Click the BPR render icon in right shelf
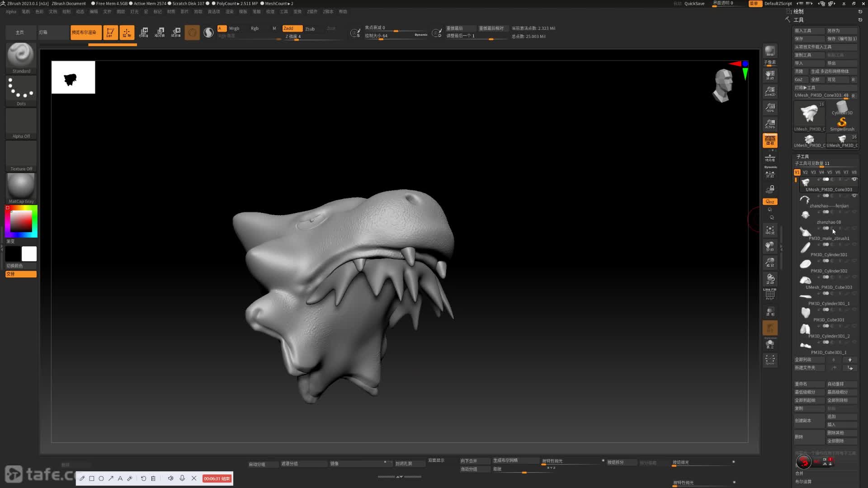This screenshot has height=488, width=868. [770, 51]
